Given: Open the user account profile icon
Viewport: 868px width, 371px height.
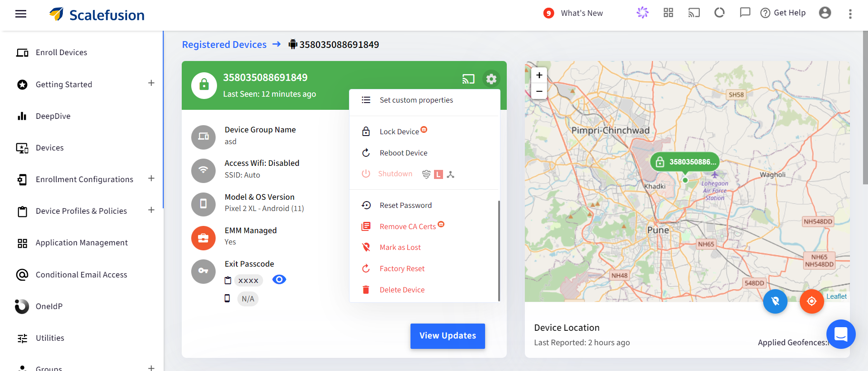Looking at the screenshot, I should click(x=825, y=13).
